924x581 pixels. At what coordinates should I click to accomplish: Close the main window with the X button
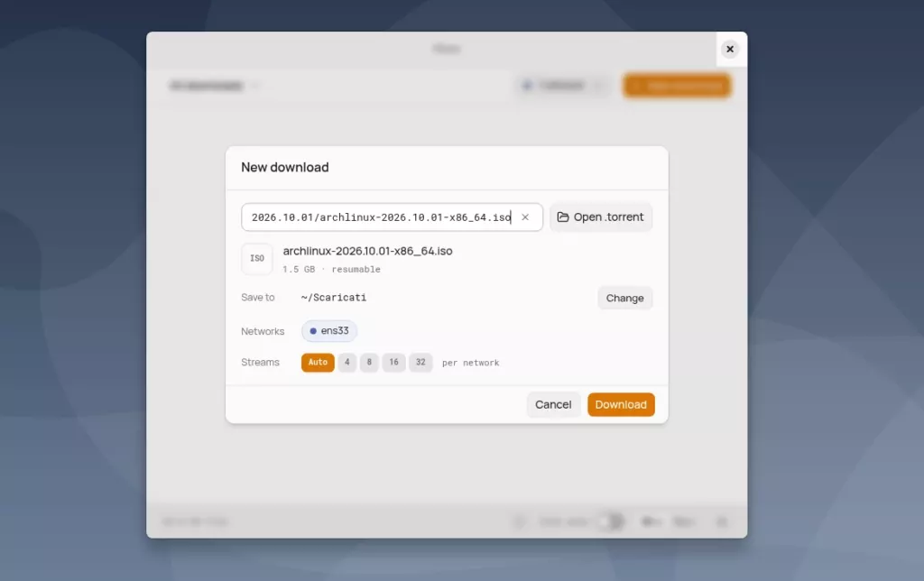tap(729, 49)
